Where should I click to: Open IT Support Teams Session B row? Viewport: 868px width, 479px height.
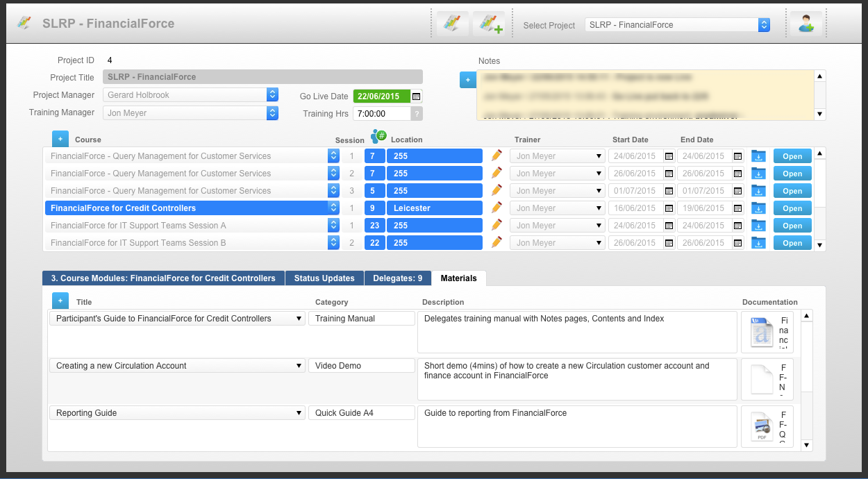click(792, 243)
